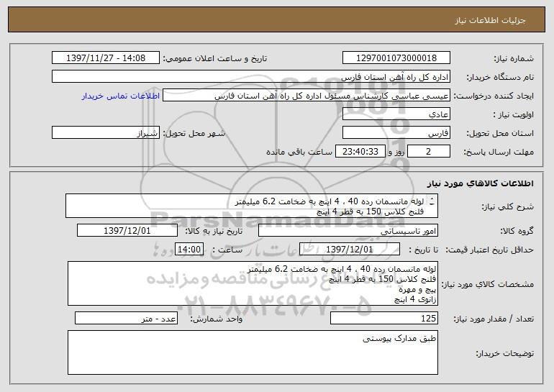Click the header title جزئيات اطلاعات نياز

click(x=491, y=20)
